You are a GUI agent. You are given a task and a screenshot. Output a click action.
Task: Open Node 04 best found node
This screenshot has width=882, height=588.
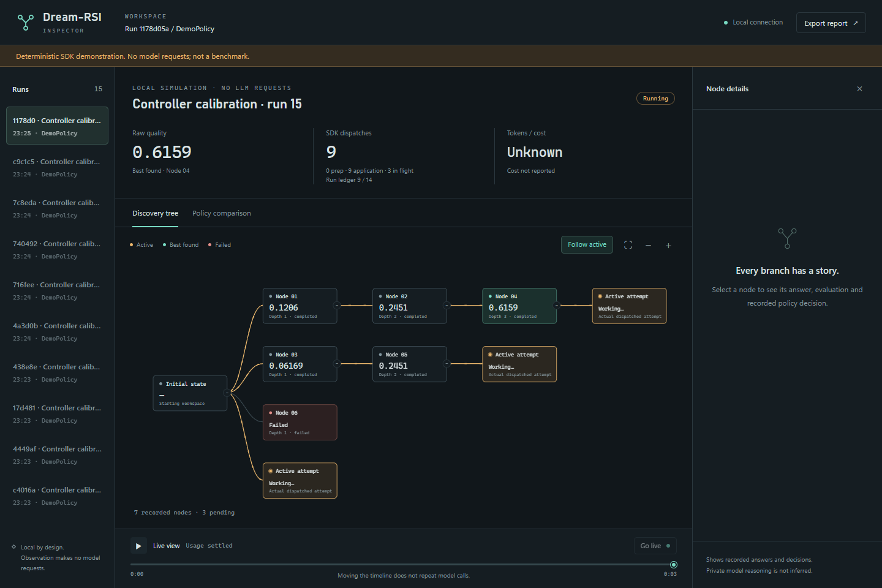click(x=519, y=306)
